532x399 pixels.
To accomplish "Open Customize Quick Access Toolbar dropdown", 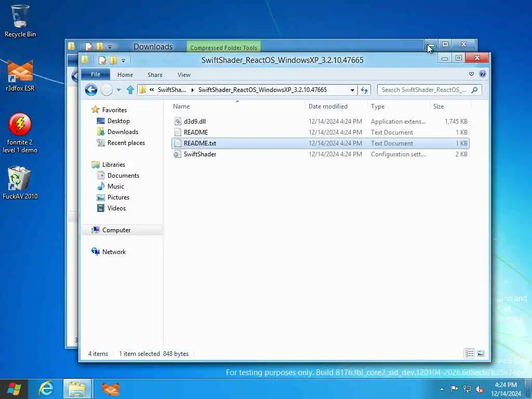I will (124, 61).
